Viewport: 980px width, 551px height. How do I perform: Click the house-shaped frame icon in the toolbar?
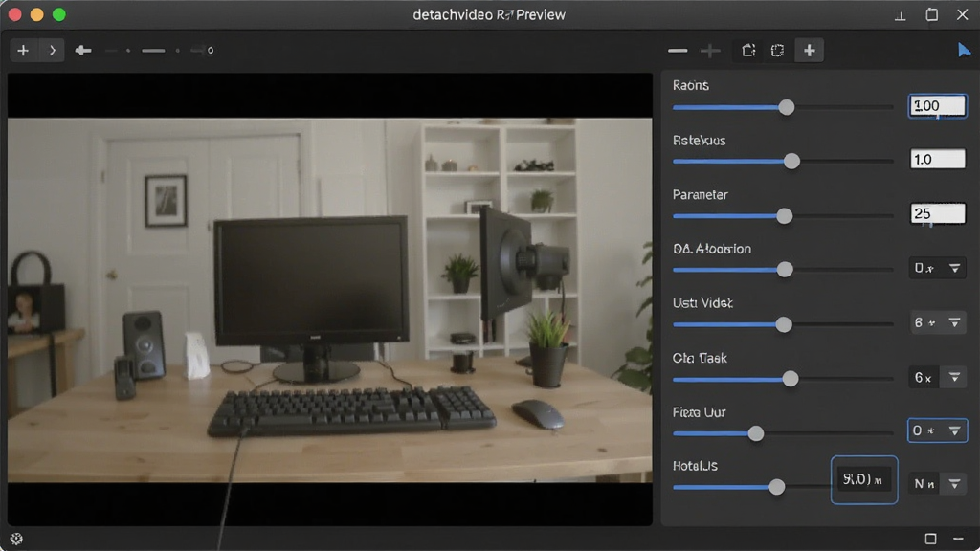click(x=748, y=51)
